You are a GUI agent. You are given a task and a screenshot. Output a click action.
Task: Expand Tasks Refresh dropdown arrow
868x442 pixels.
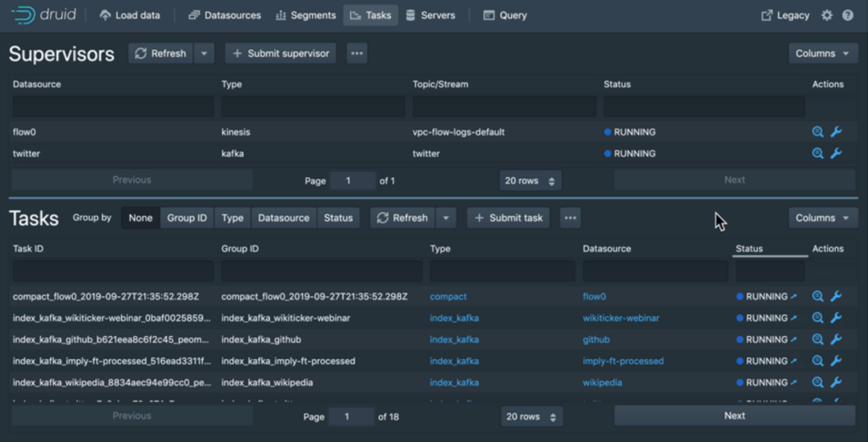pos(446,218)
